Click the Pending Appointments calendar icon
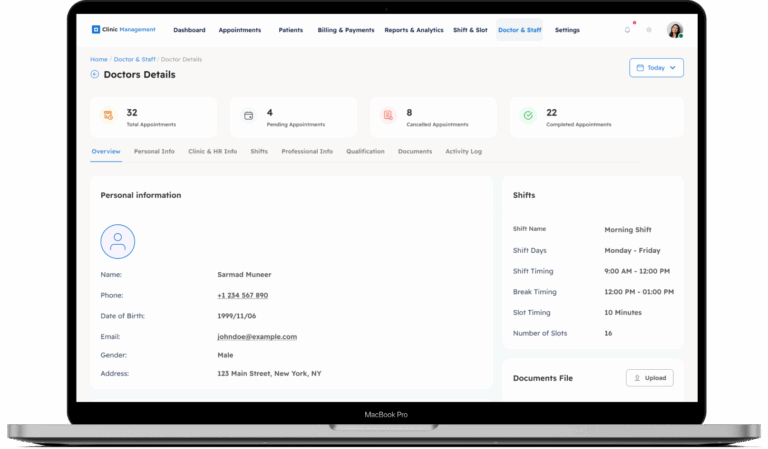This screenshot has height=449, width=768. coord(248,116)
